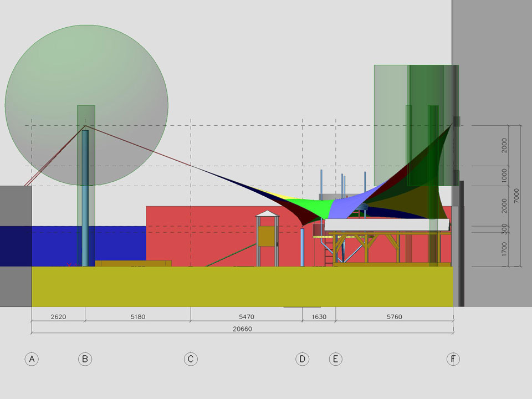Select the 5180 dimension label

coord(137,317)
